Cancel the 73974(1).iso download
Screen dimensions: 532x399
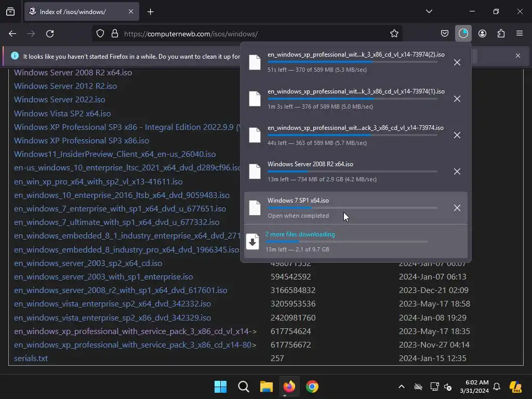pyautogui.click(x=457, y=99)
